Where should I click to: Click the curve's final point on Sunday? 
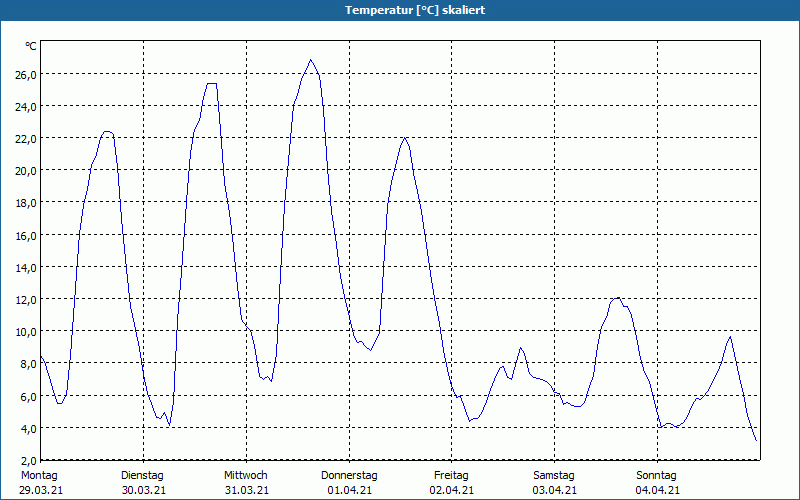coord(756,440)
